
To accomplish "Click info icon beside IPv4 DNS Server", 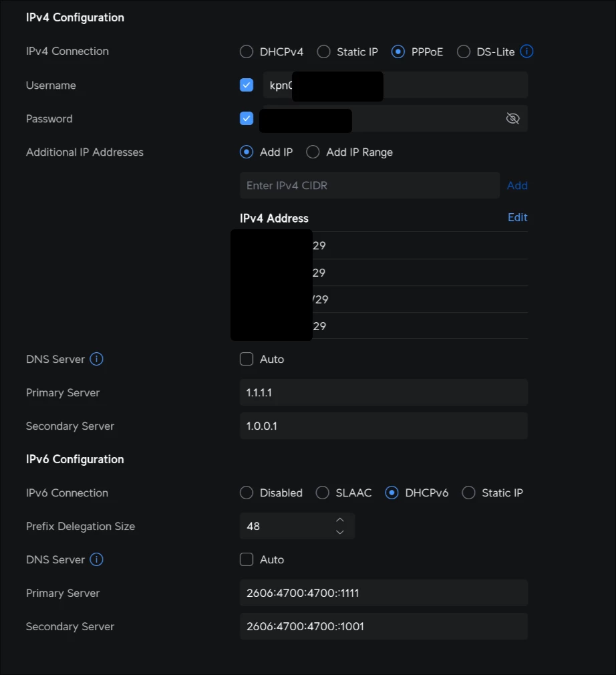I will [x=96, y=359].
